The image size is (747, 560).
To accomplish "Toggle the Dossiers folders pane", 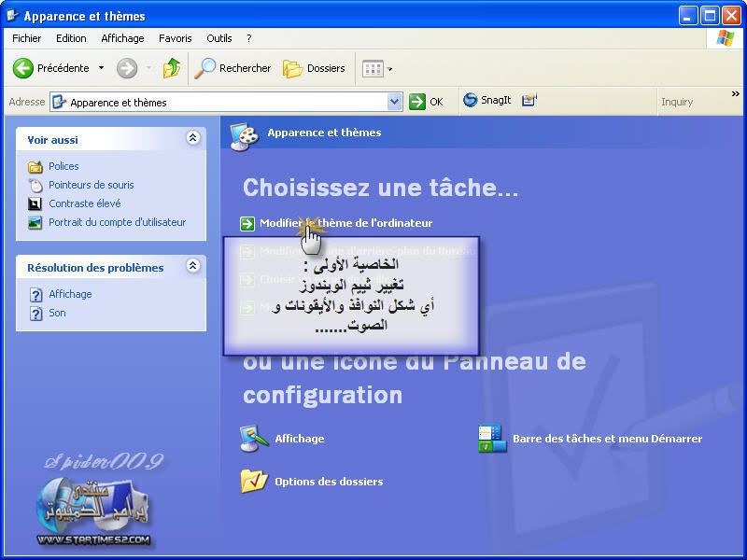I will click(314, 68).
